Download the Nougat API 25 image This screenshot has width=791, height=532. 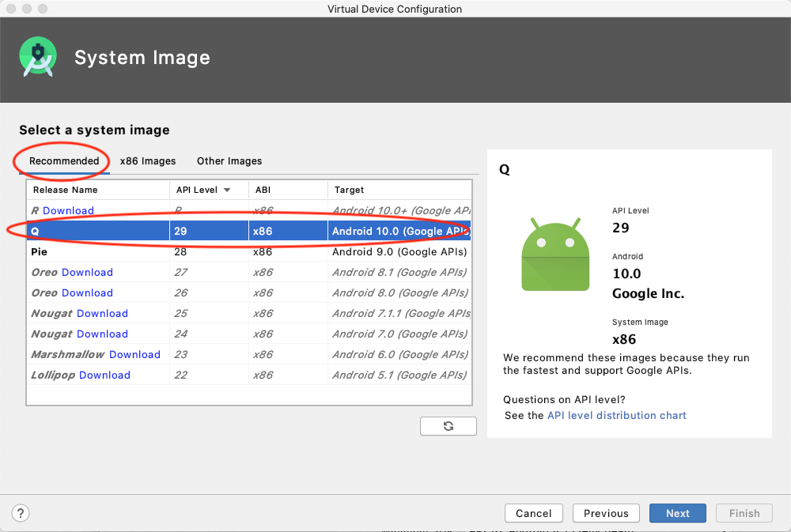pyautogui.click(x=102, y=313)
